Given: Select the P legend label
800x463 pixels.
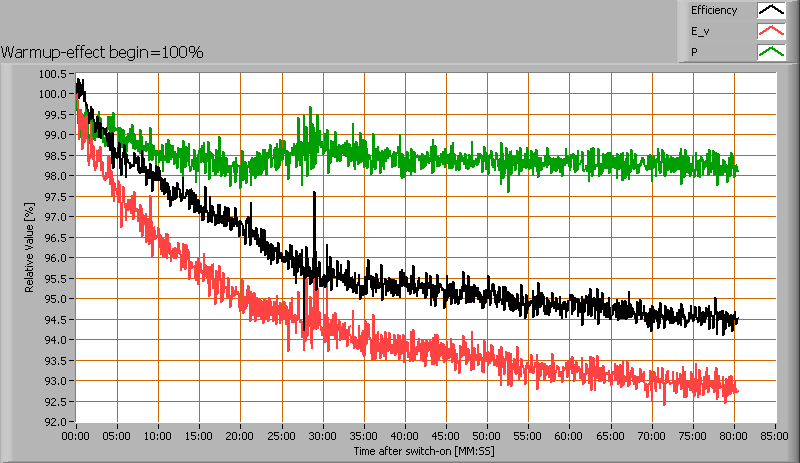Looking at the screenshot, I should point(694,51).
